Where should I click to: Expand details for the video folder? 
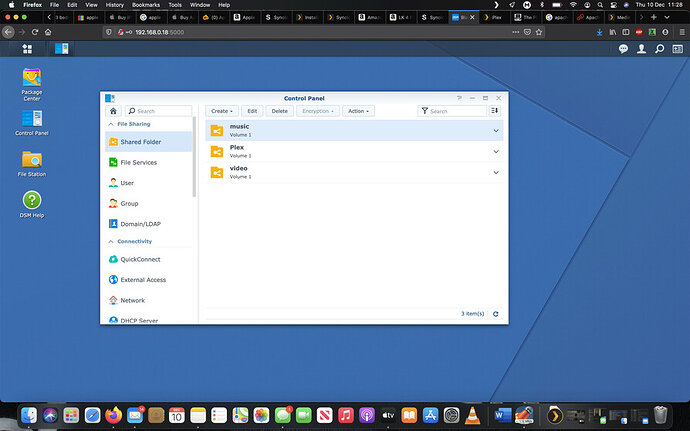click(x=496, y=173)
